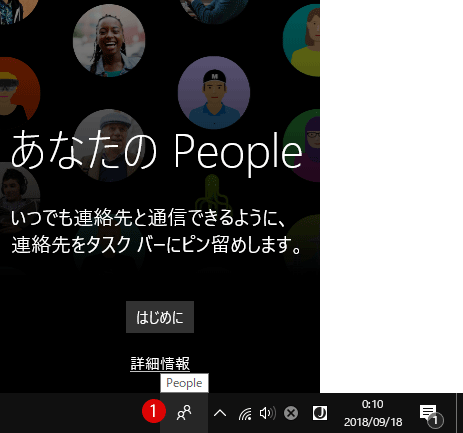463x433 pixels.
Task: Click the old man with flat cap avatar
Action: click(109, 145)
